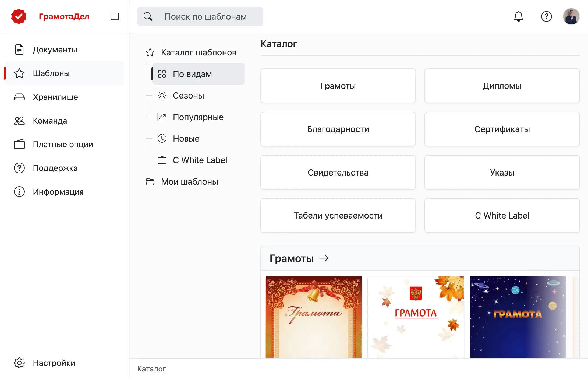
Task: Click the Сезоны sun icon
Action: pyautogui.click(x=162, y=95)
